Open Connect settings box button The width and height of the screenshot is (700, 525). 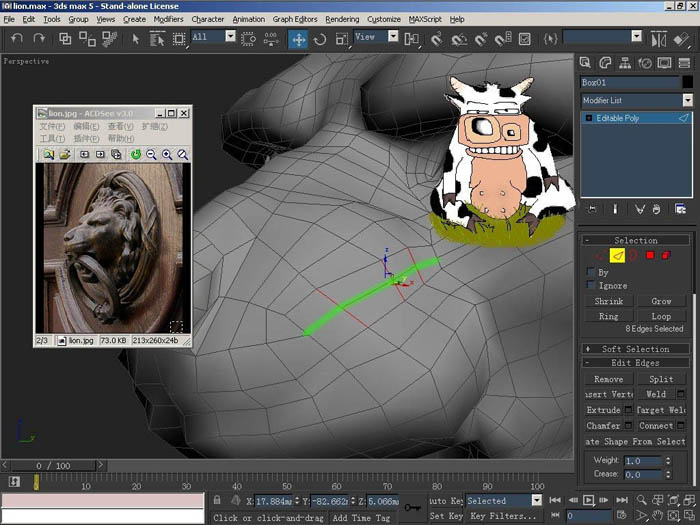(680, 425)
